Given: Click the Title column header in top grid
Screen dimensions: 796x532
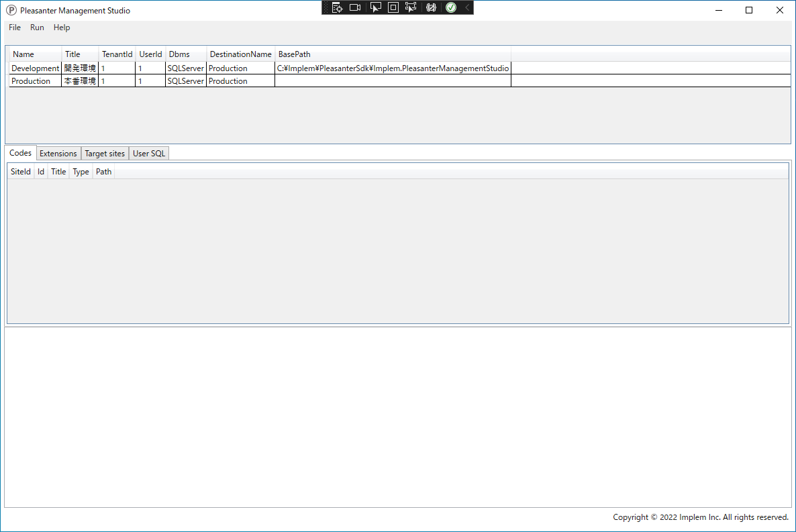Looking at the screenshot, I should coord(80,54).
